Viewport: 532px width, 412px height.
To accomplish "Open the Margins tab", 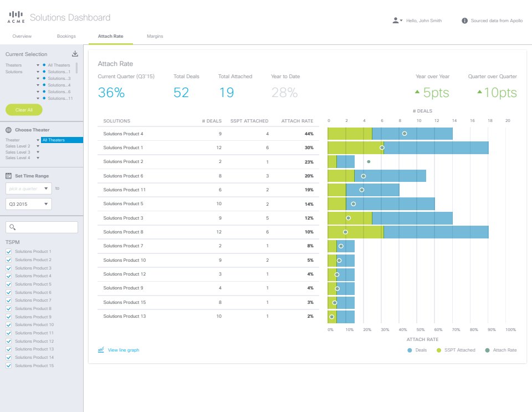I will [155, 36].
